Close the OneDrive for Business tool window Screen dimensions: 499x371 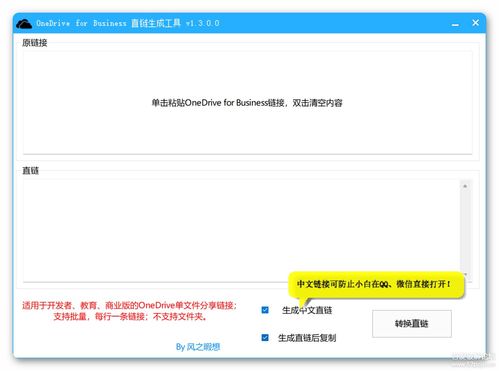pos(475,23)
